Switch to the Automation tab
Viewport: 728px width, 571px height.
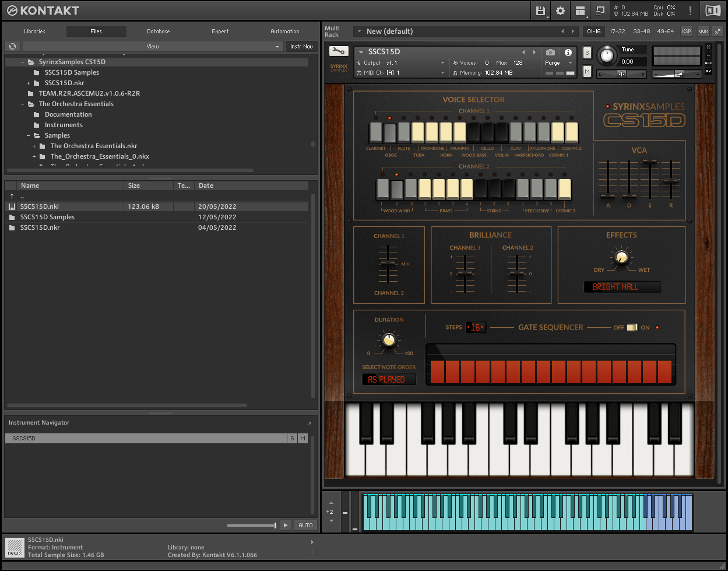(285, 31)
